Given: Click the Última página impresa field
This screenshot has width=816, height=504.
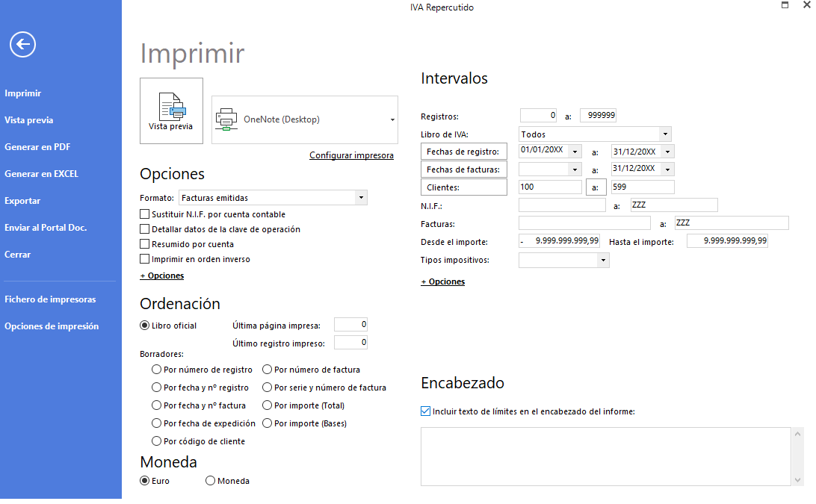Looking at the screenshot, I should pos(350,325).
